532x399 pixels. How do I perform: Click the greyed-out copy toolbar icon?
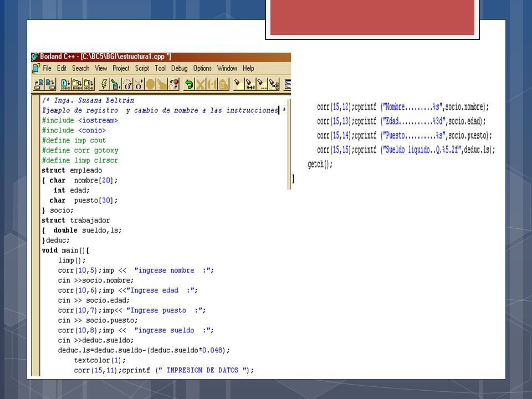pyautogui.click(x=212, y=84)
